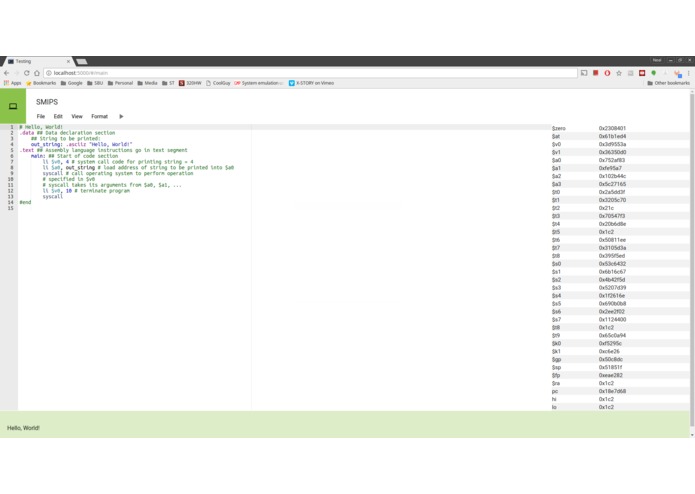
Task: Click the cast icon next to address bar
Action: pos(584,73)
